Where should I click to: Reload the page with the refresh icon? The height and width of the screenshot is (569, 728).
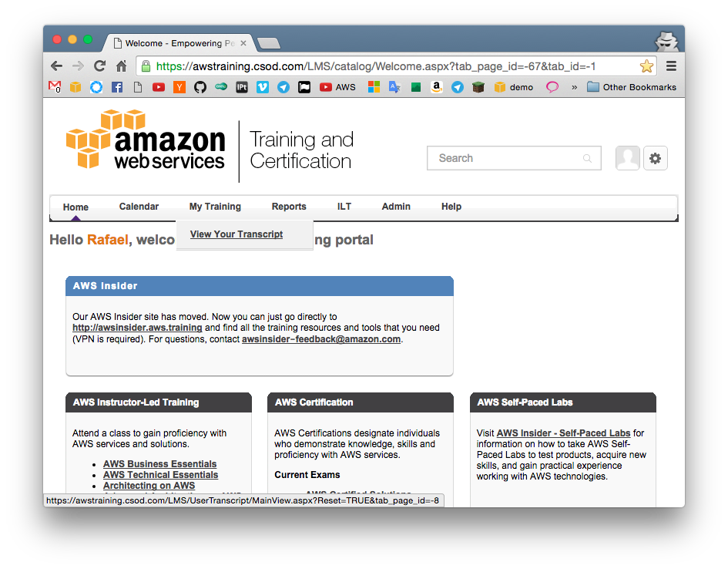click(100, 66)
